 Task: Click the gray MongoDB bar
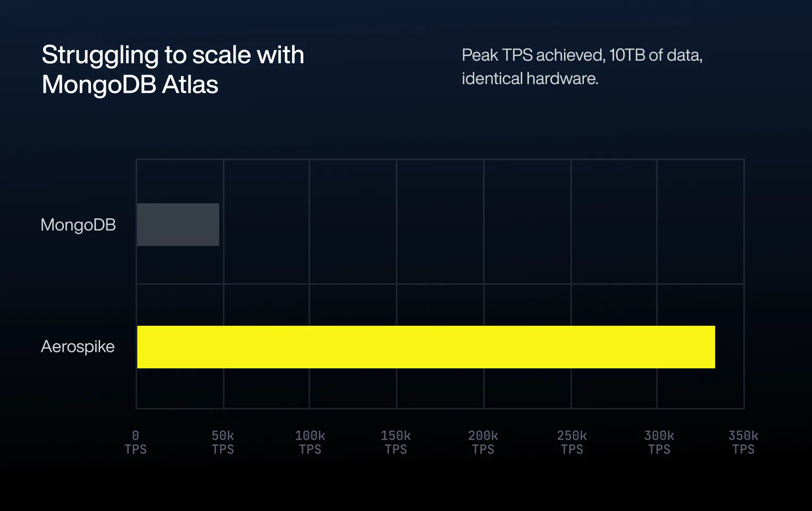(x=178, y=225)
